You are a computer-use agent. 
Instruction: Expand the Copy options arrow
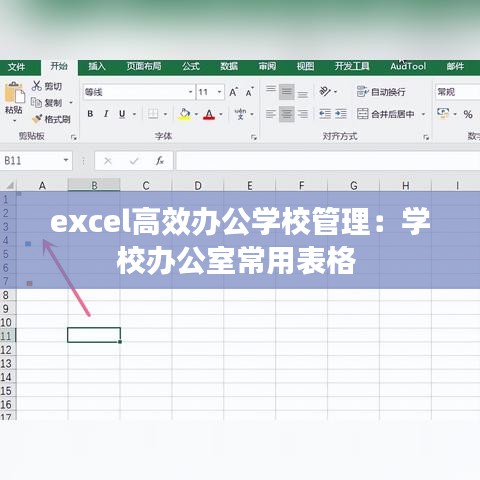point(71,103)
